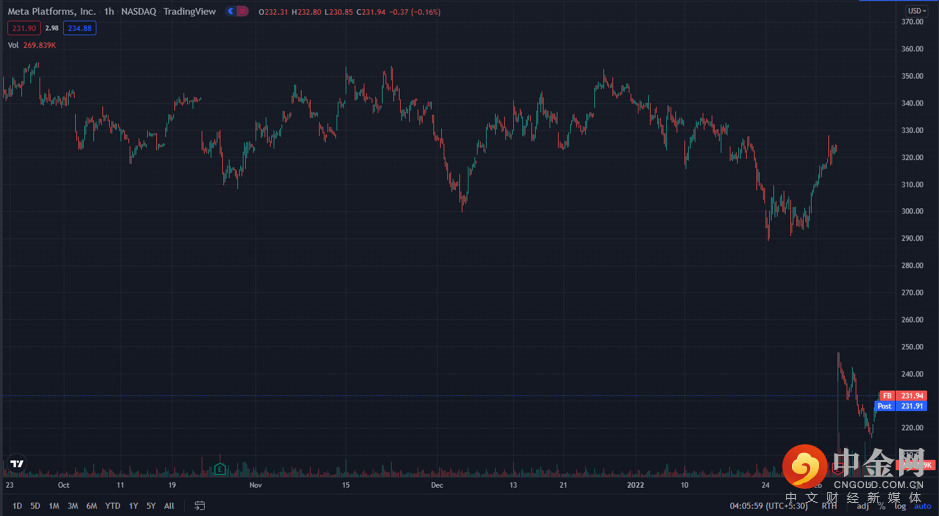Click the 350.00 price axis label
The width and height of the screenshot is (939, 516).
[x=912, y=76]
